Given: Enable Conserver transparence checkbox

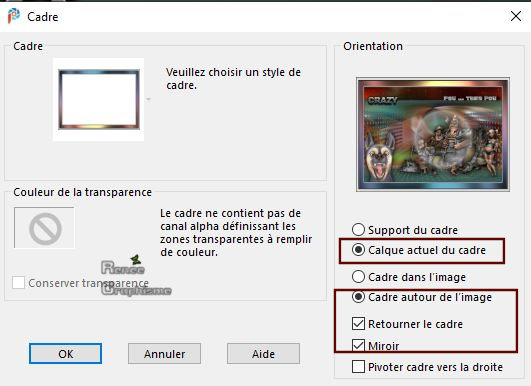Looking at the screenshot, I should tap(18, 282).
